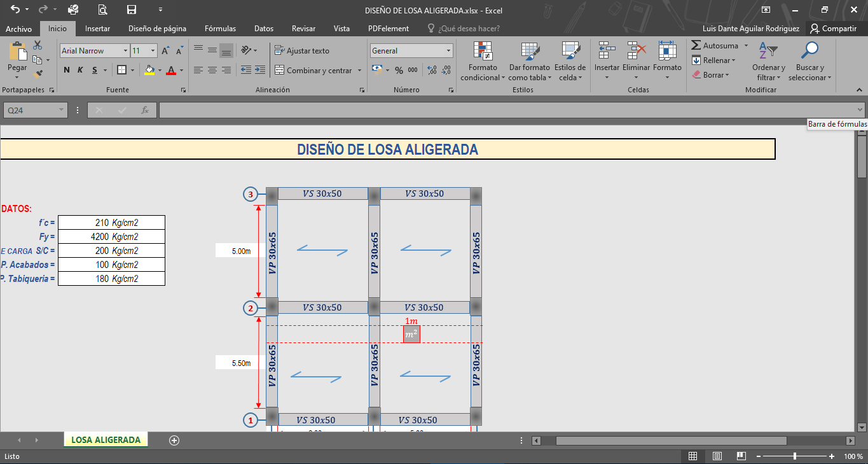Switch to Normal view in status bar
This screenshot has width=868, height=464.
click(x=693, y=456)
